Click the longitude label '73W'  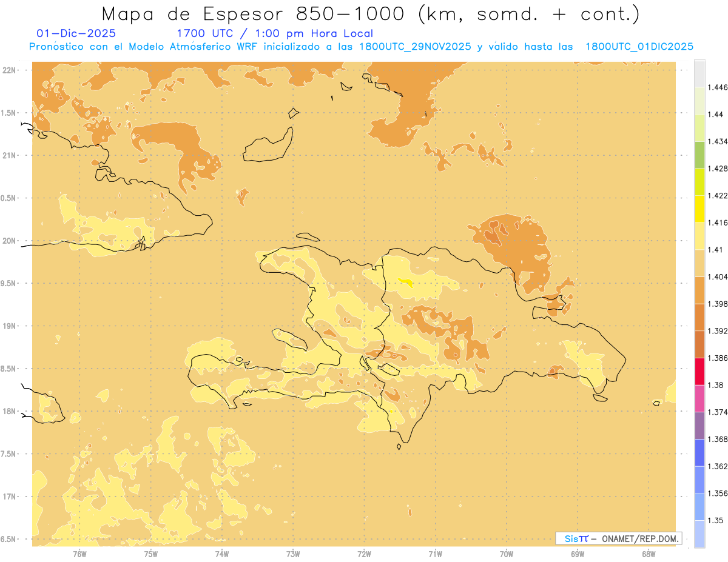pyautogui.click(x=293, y=554)
